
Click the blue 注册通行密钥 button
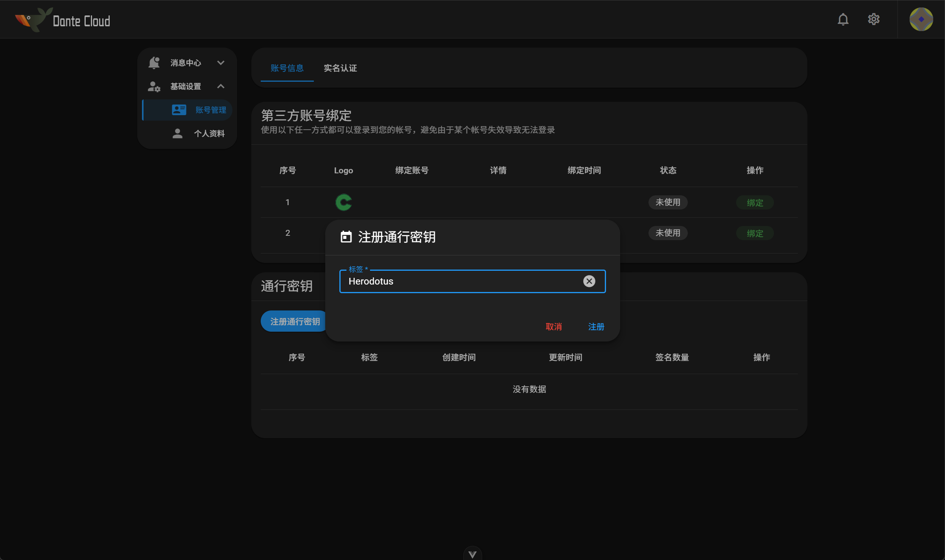(x=293, y=321)
